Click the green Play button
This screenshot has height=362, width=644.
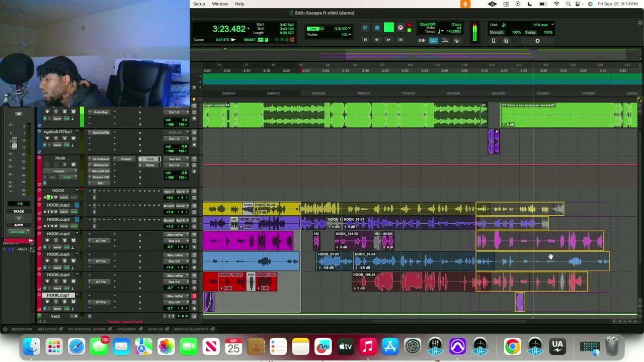pyautogui.click(x=389, y=28)
